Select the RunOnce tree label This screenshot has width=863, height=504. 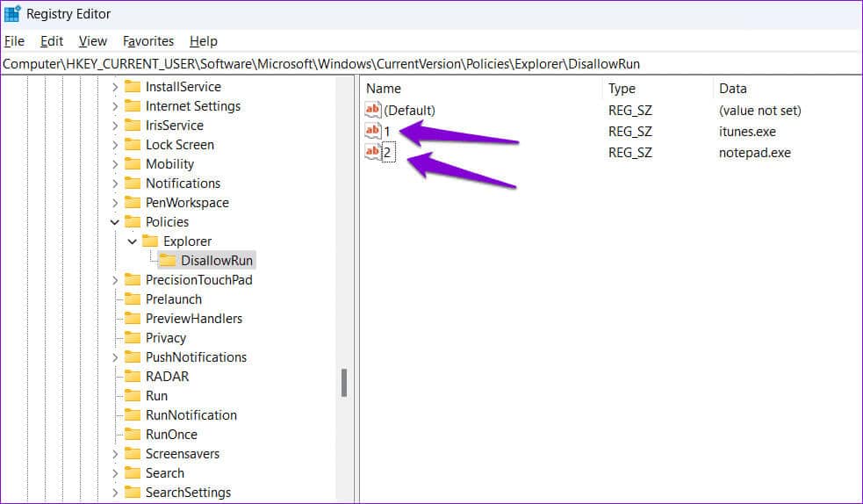(x=171, y=435)
